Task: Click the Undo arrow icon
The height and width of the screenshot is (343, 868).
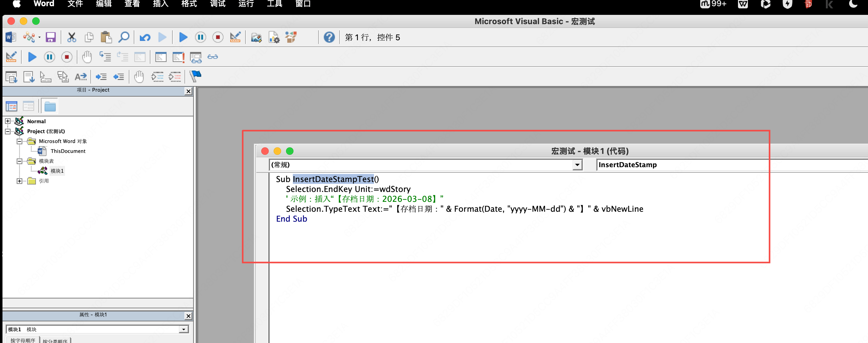Action: (145, 37)
